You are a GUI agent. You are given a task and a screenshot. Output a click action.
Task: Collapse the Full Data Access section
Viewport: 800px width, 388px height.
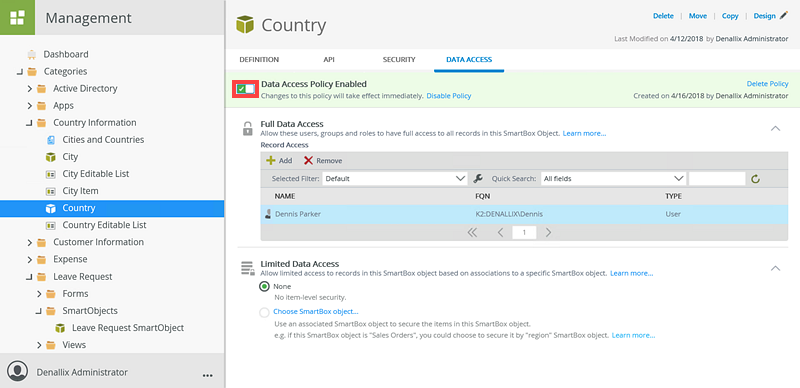775,128
